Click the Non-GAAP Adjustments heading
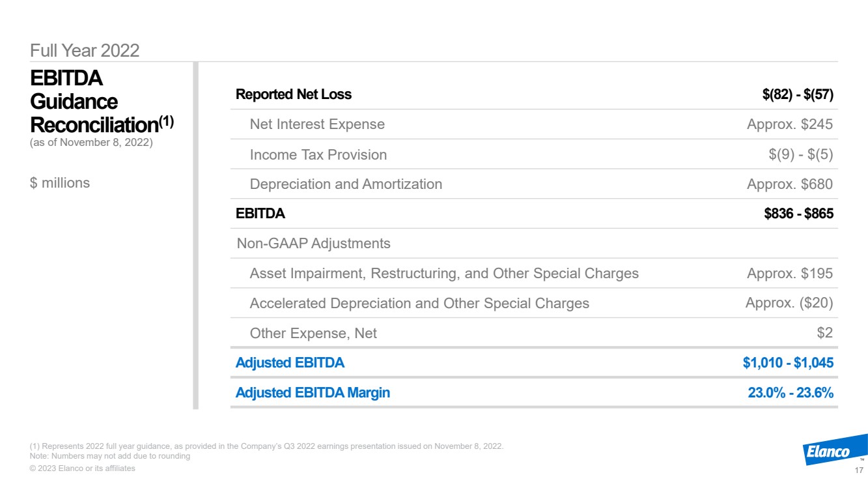 point(314,244)
